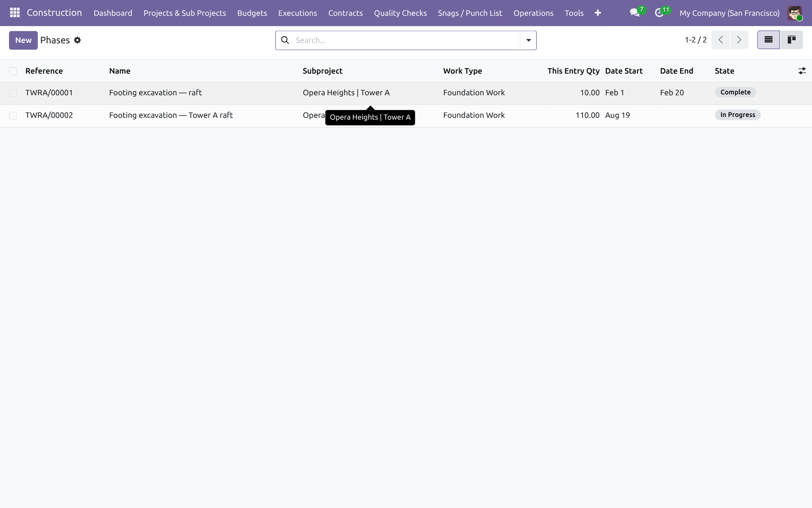Sort by the Date Start column header

[624, 71]
